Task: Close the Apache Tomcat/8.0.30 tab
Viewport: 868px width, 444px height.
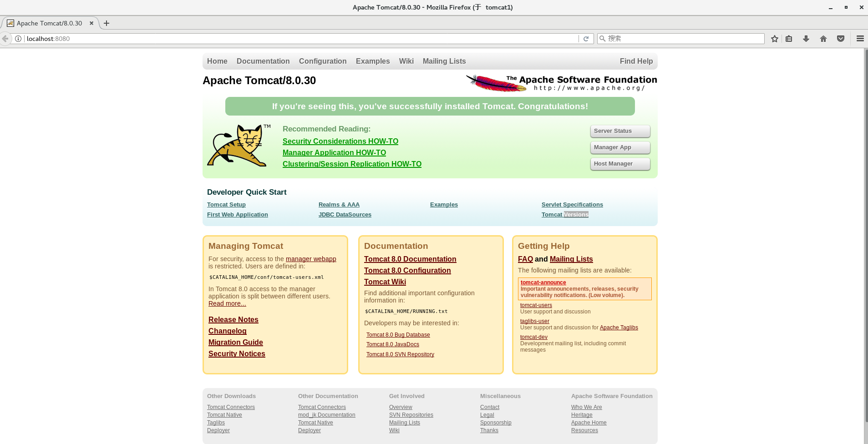Action: pyautogui.click(x=91, y=23)
